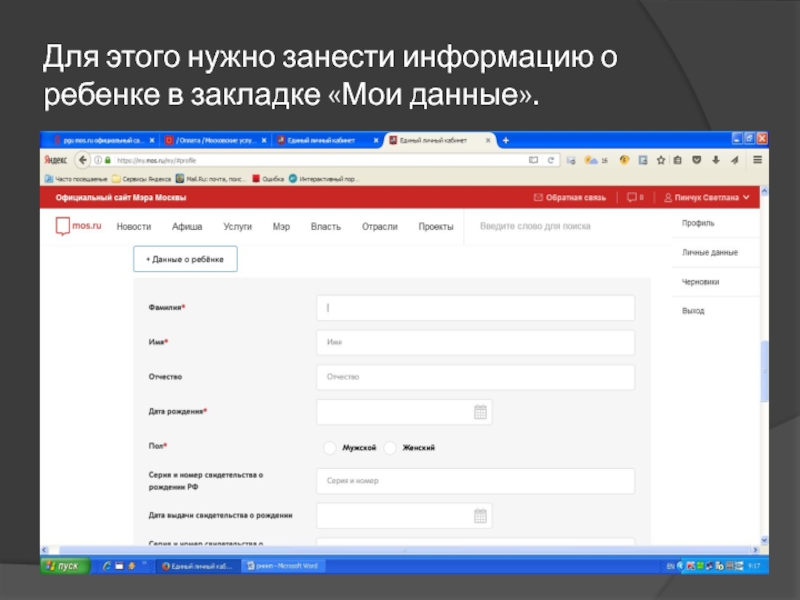
Task: Open calendar picker for Дата рождения
Action: click(x=480, y=412)
